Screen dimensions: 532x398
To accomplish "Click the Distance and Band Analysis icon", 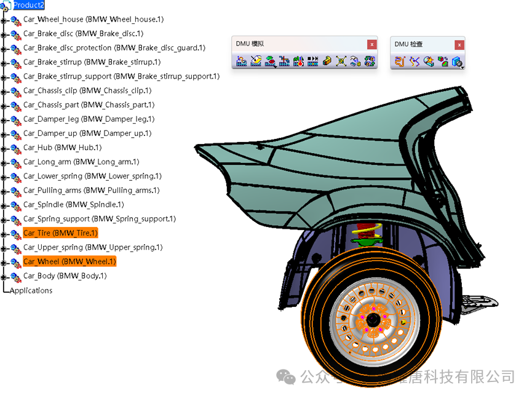I will point(443,62).
